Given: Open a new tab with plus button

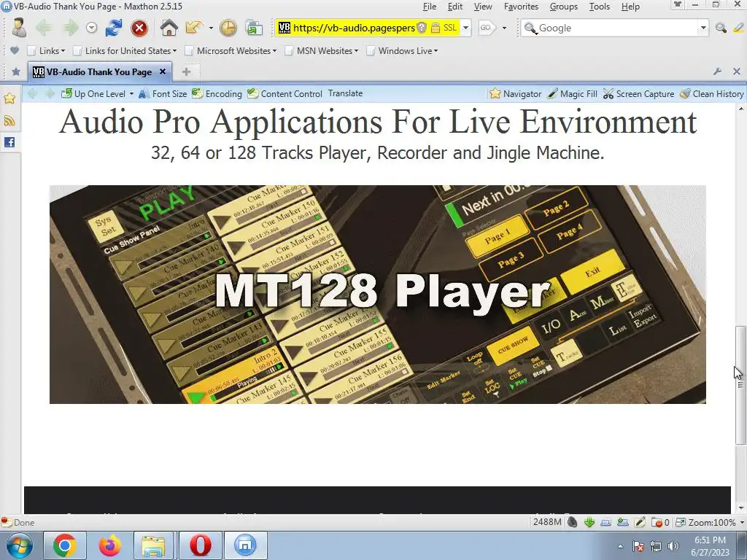Looking at the screenshot, I should (x=186, y=71).
